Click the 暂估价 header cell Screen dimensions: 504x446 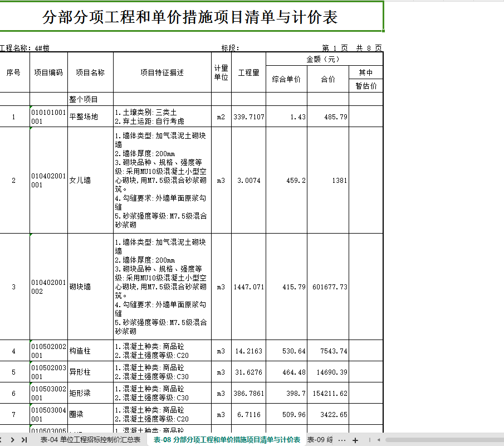(366, 86)
